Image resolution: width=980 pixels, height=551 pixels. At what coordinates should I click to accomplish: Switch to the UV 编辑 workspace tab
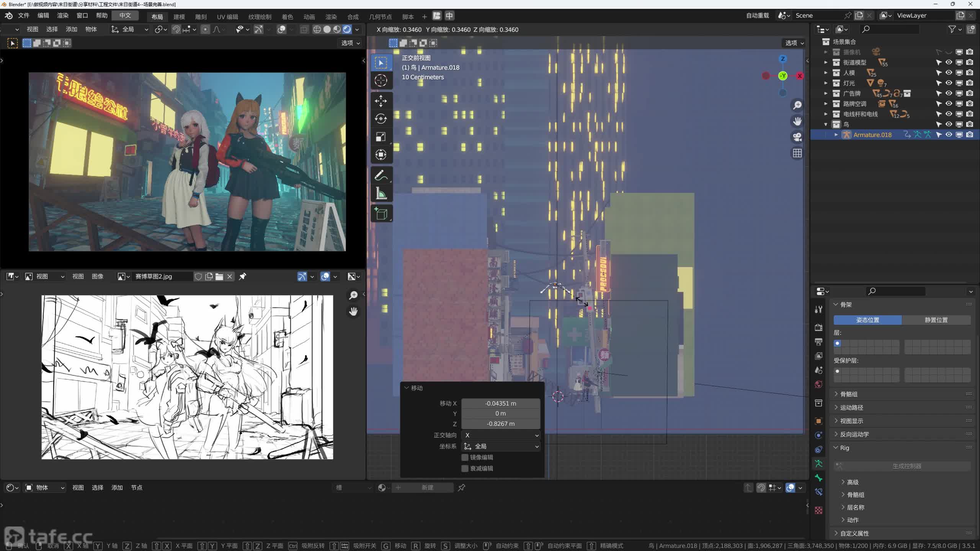(227, 16)
